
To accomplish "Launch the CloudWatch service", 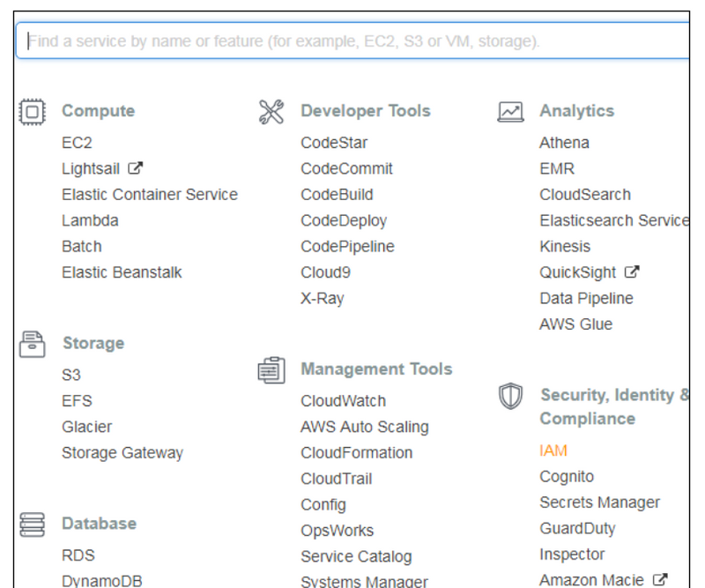I will (x=343, y=401).
